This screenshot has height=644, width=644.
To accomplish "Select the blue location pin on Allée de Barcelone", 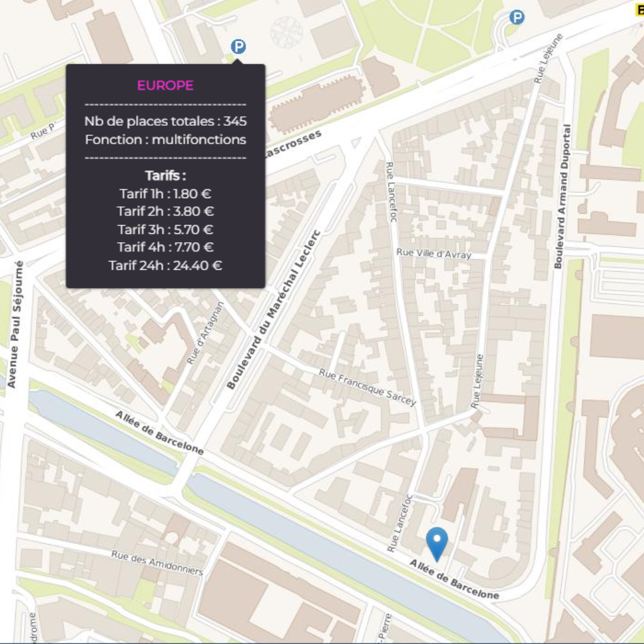I will (x=436, y=542).
